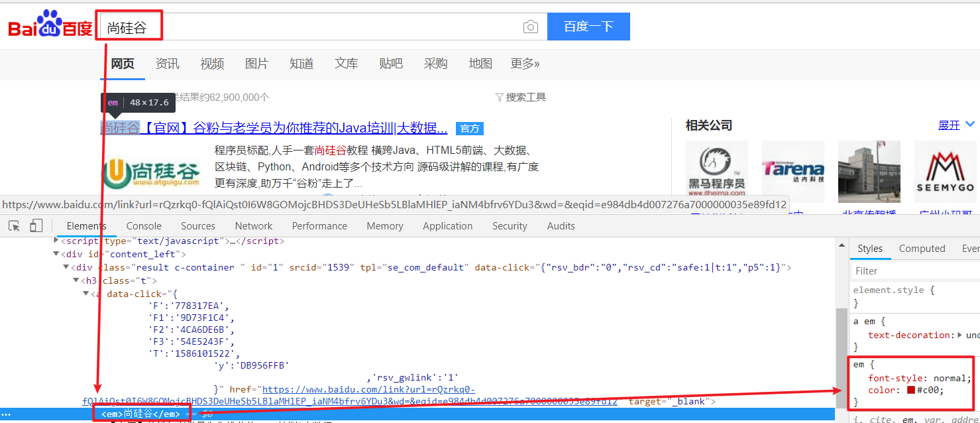This screenshot has height=423, width=980.
Task: Switch to the Console tab
Action: point(143,226)
